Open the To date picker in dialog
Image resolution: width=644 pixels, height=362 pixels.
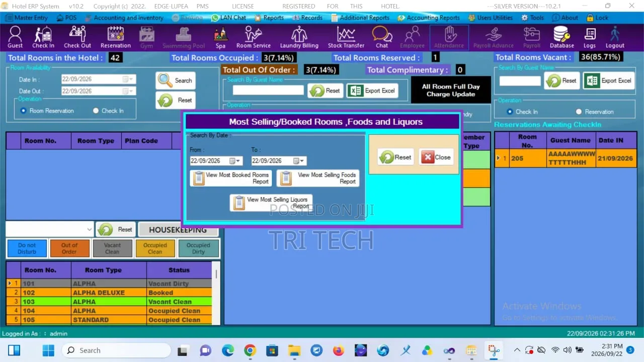299,161
